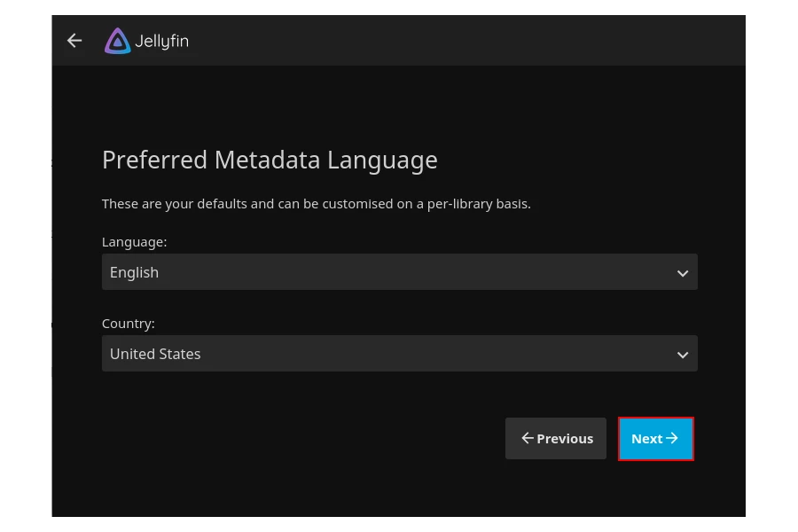The image size is (798, 532).
Task: Click the Jellyfin triangle logo icon
Action: pyautogui.click(x=117, y=41)
